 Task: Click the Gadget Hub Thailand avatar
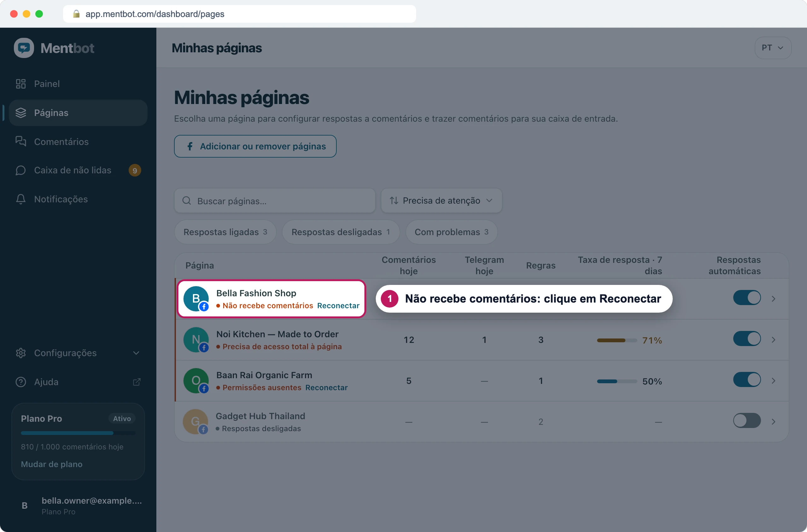(195, 421)
